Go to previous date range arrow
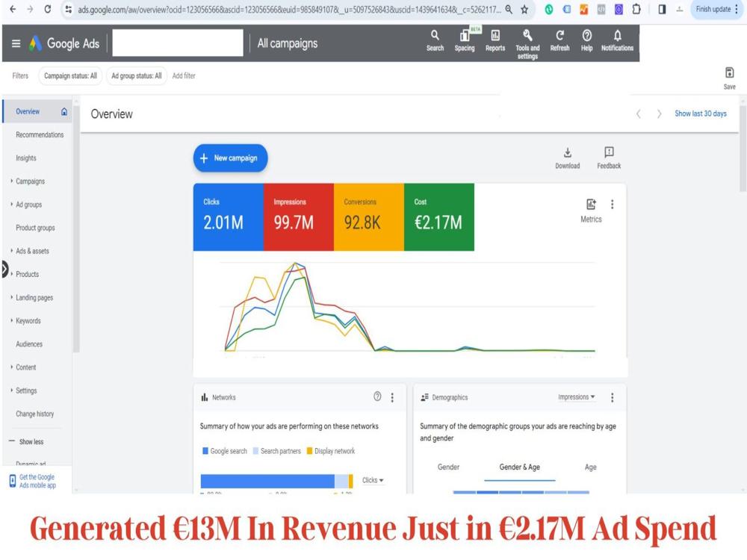 click(639, 113)
